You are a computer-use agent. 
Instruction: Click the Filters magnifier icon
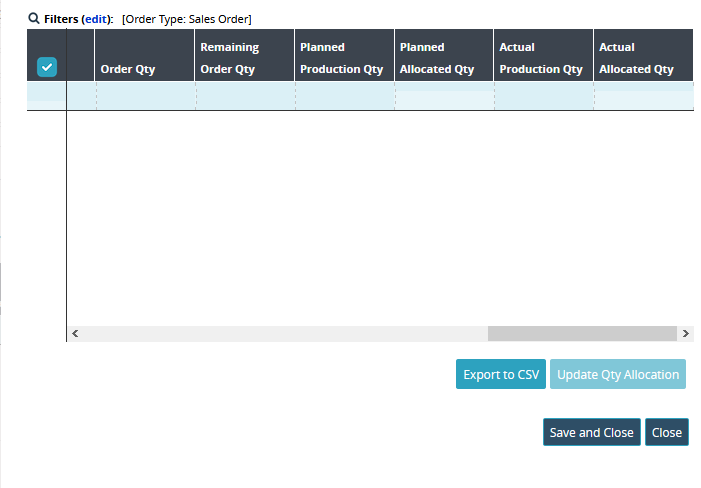click(x=34, y=19)
